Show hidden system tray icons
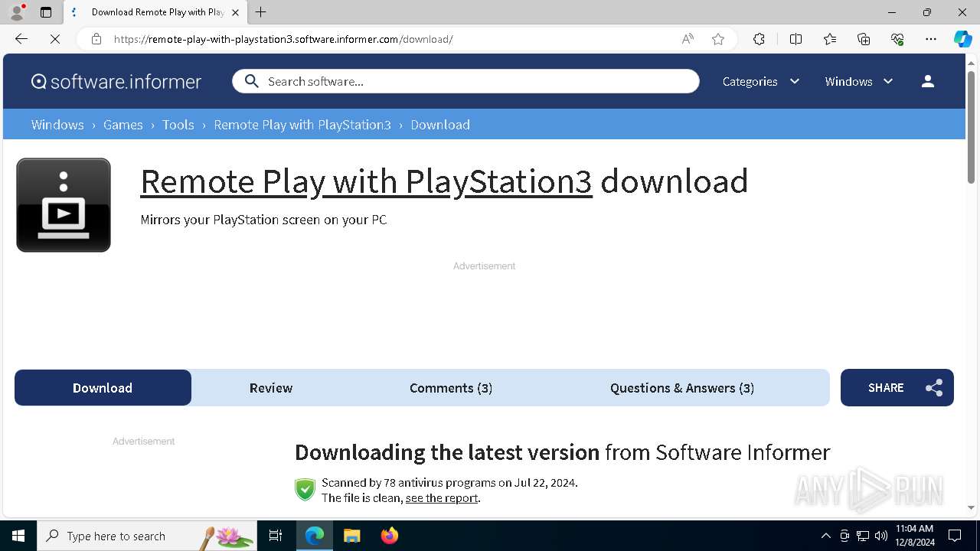This screenshot has width=980, height=551. coord(825,536)
